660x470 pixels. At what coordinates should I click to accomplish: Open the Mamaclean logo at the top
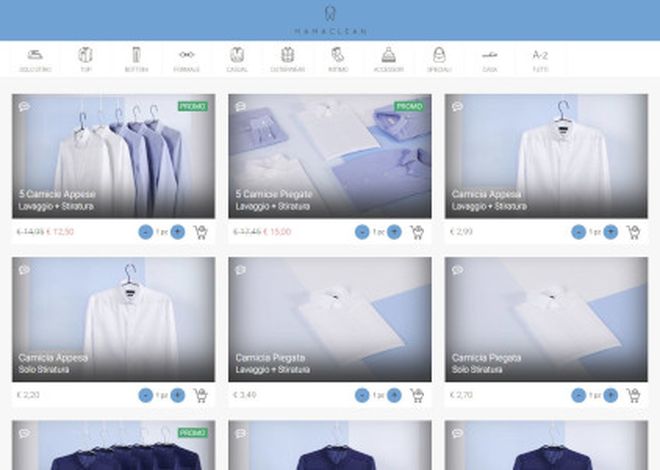coord(330,20)
